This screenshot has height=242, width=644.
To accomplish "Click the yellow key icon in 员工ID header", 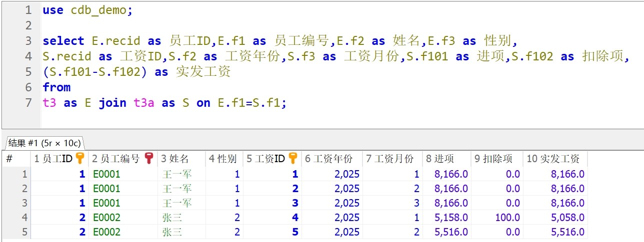I will point(79,159).
